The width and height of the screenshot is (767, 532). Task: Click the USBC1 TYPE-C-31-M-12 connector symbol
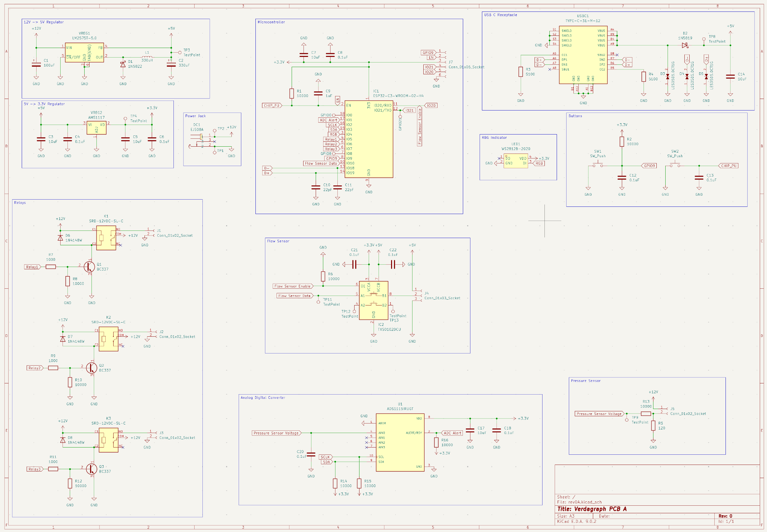point(583,55)
